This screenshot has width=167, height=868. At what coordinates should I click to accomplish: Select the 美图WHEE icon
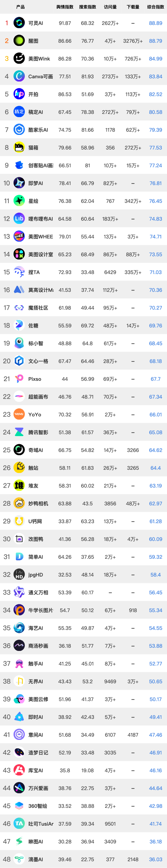tap(19, 236)
